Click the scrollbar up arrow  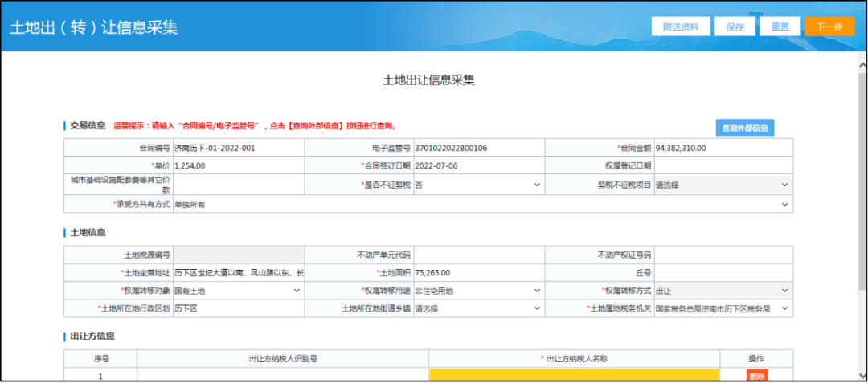click(862, 65)
